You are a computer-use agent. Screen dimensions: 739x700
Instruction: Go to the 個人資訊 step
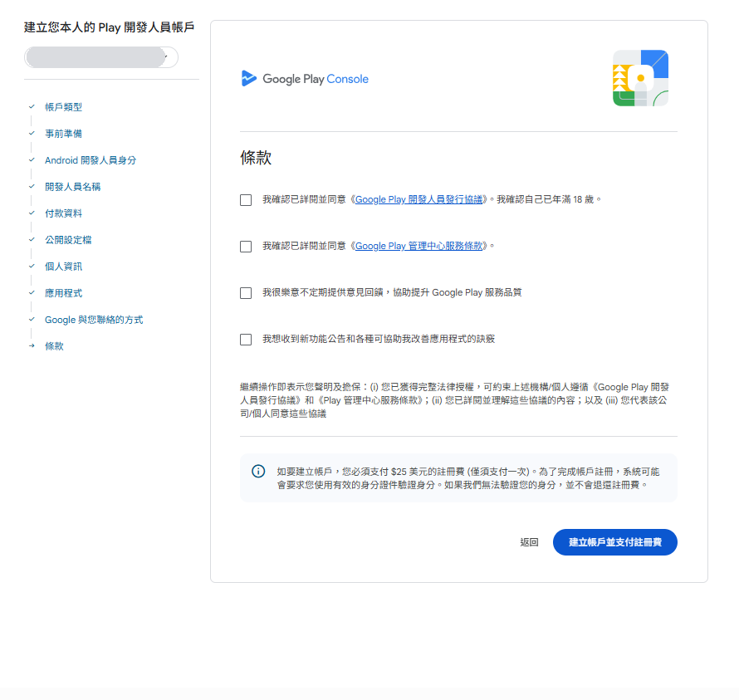tap(63, 267)
